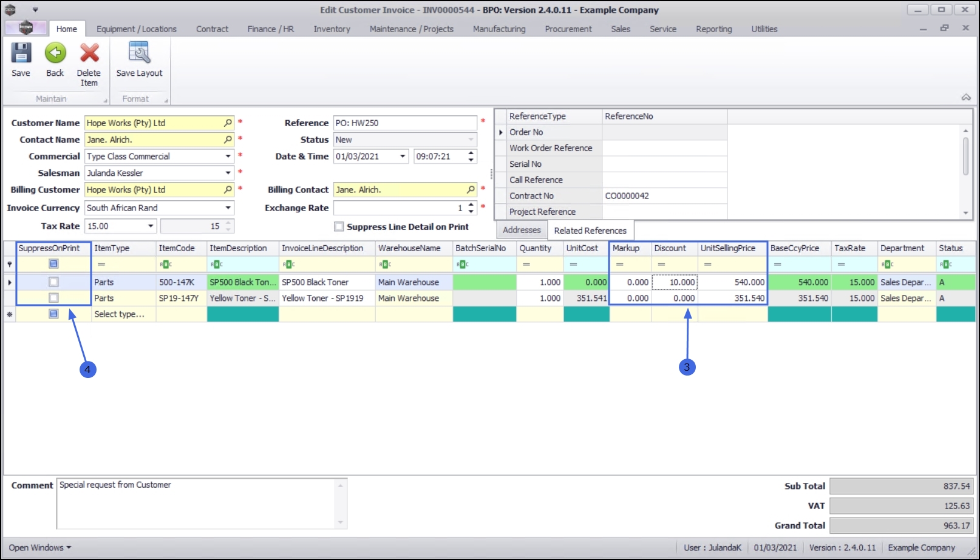Open the Invoice Currency dropdown

[228, 207]
